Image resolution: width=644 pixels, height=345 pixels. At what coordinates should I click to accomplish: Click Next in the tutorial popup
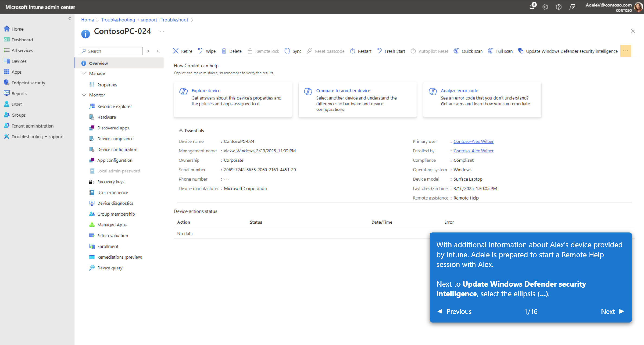pyautogui.click(x=612, y=311)
